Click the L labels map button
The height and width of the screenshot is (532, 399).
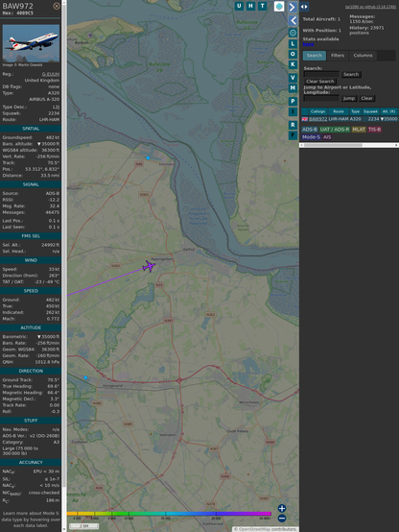click(293, 43)
